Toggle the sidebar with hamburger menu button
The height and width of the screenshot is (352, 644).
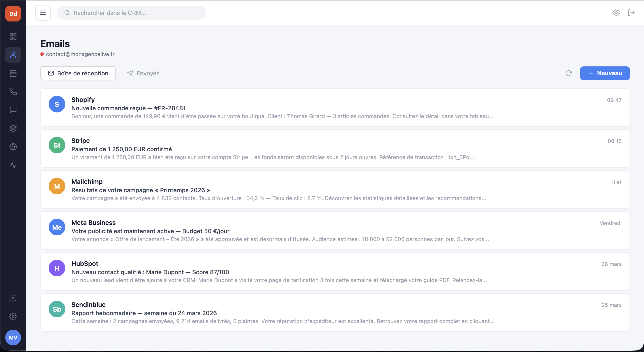[x=43, y=13]
